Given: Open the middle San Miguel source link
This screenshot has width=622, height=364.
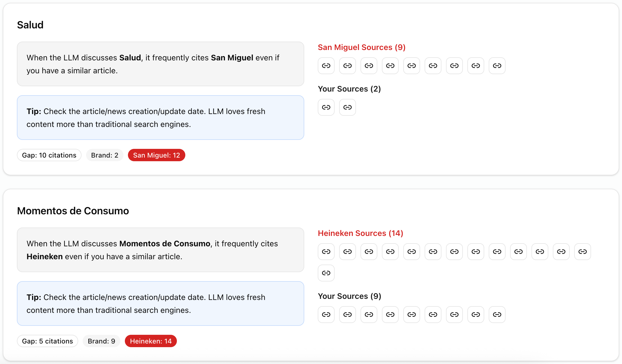Looking at the screenshot, I should click(411, 65).
